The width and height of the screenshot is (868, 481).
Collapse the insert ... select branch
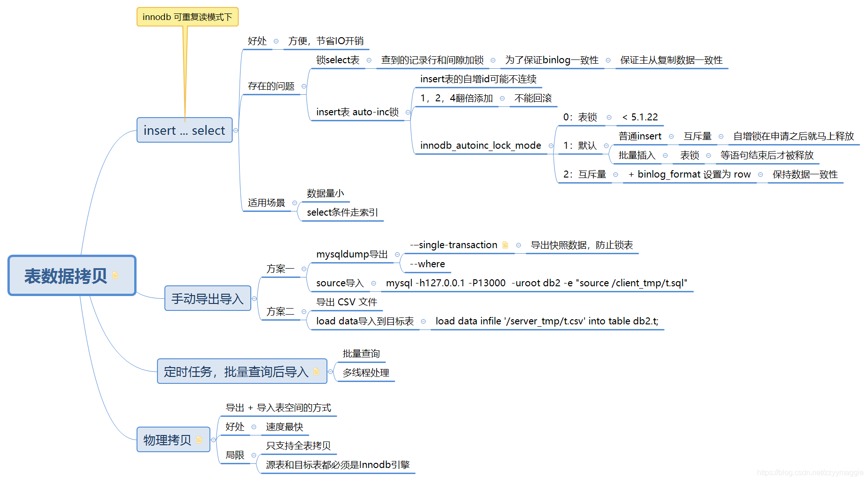(236, 131)
